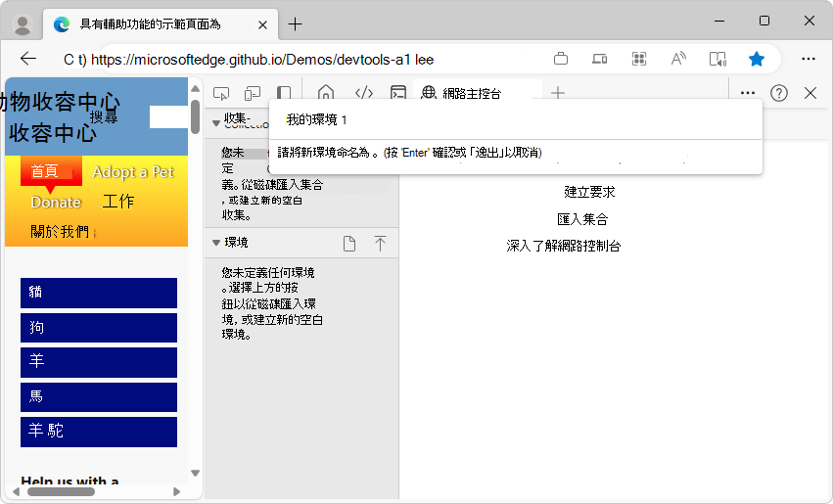Click the 匯入集合 link
This screenshot has height=504, width=833.
(x=582, y=219)
